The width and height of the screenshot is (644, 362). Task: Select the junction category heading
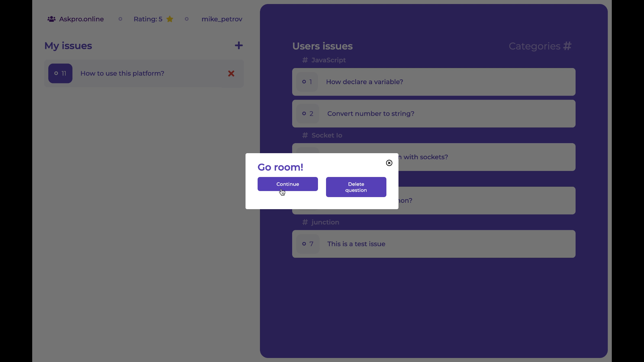coord(325,222)
